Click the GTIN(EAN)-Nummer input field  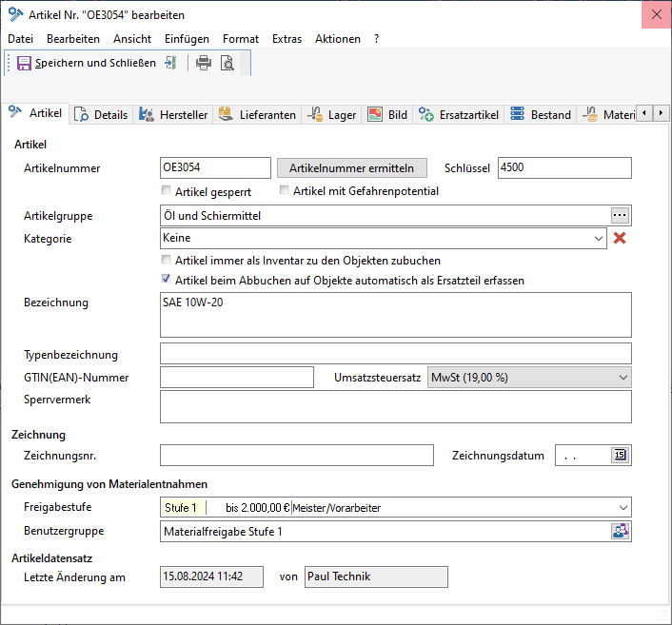point(237,378)
